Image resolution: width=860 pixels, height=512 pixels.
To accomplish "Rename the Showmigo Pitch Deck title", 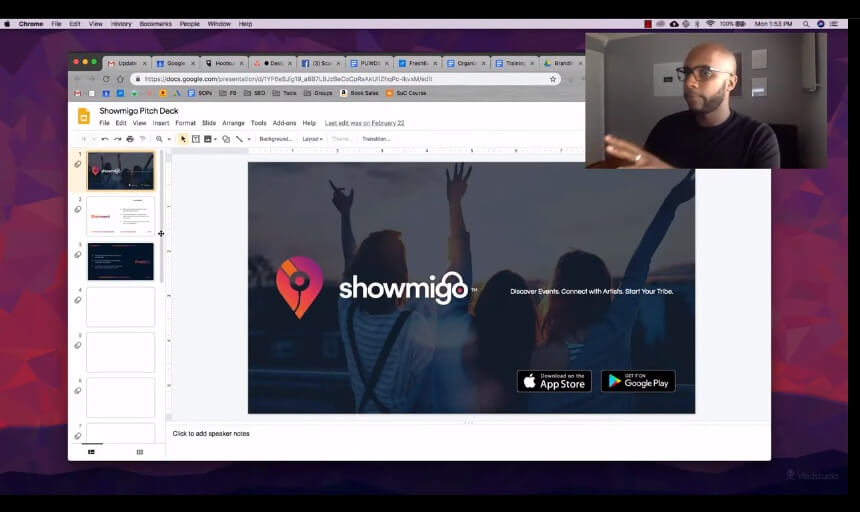I will 139,111.
